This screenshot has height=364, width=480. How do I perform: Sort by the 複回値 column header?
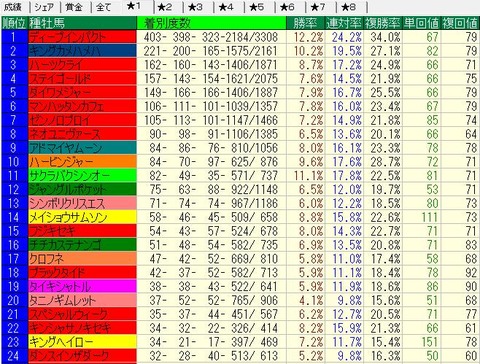tap(460, 23)
